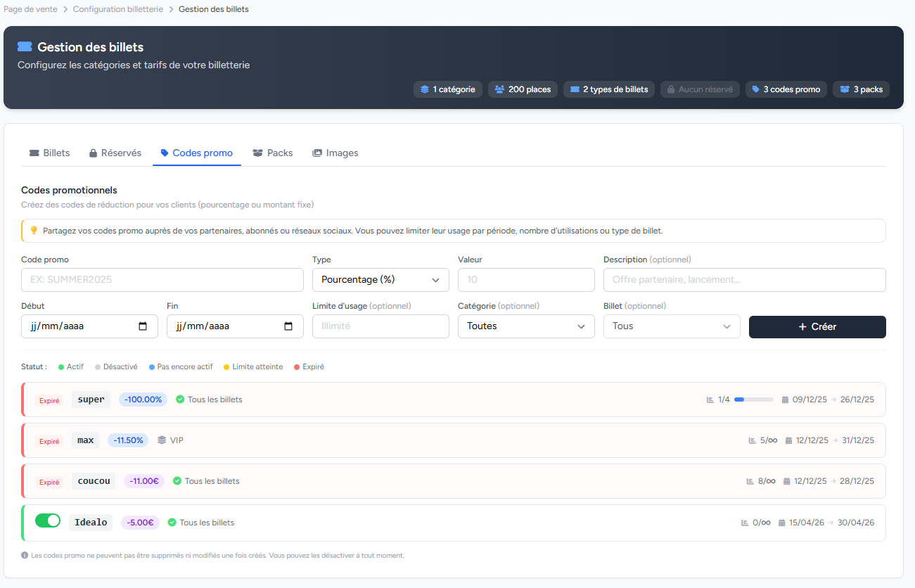Click the usage progress bar for super
Viewport: 915px width, 588px height.
pyautogui.click(x=753, y=400)
